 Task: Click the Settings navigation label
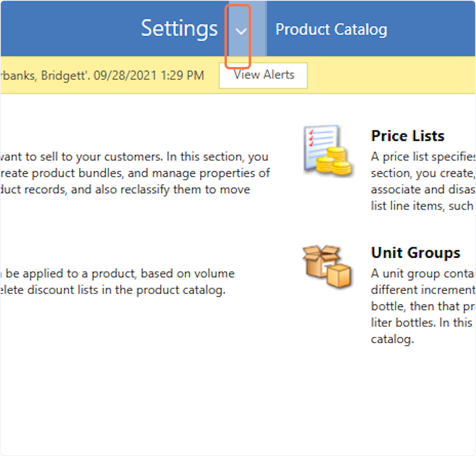point(179,29)
